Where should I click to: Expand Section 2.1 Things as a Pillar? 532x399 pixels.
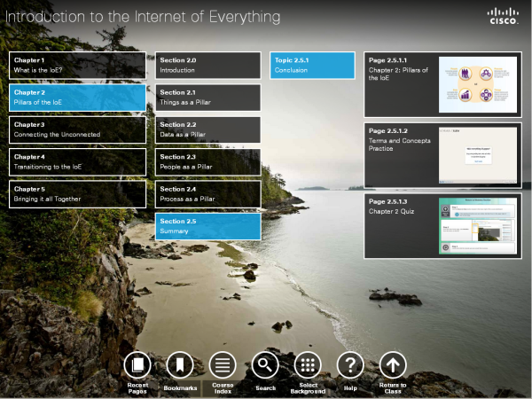point(207,97)
